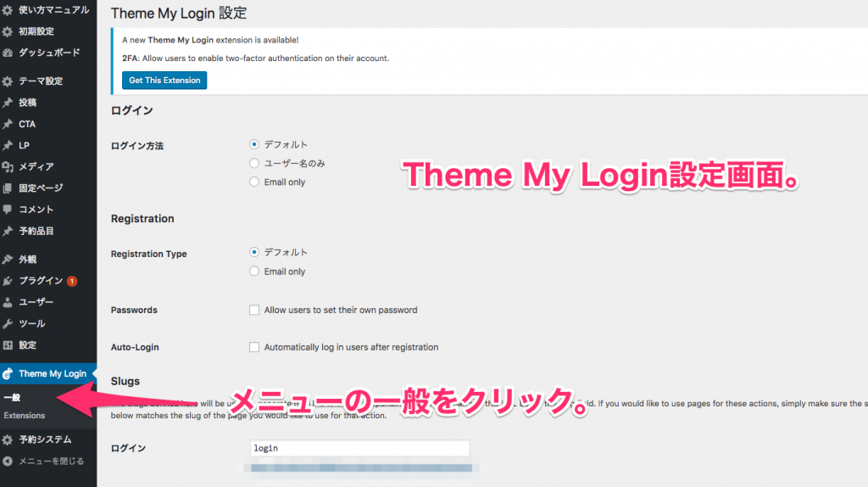Screen dimensions: 868x487
Task: Select デフォルト under Registration Type
Action: pyautogui.click(x=254, y=252)
